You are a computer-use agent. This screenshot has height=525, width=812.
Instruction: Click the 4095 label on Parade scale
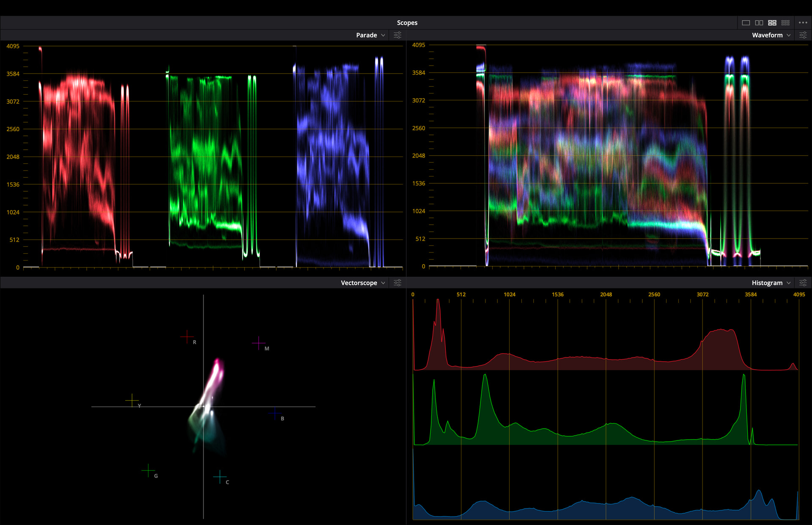click(x=13, y=46)
